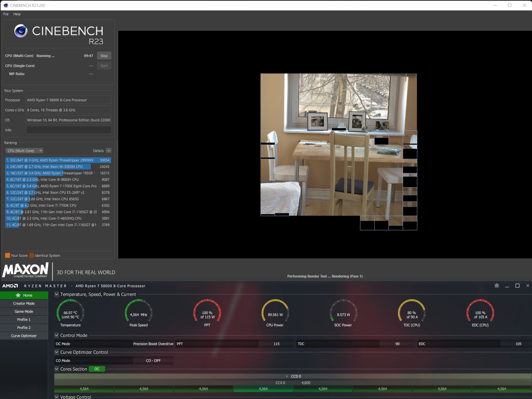Select ranking row Threadripper 2990WX
This screenshot has height=399, width=532.
(x=58, y=160)
